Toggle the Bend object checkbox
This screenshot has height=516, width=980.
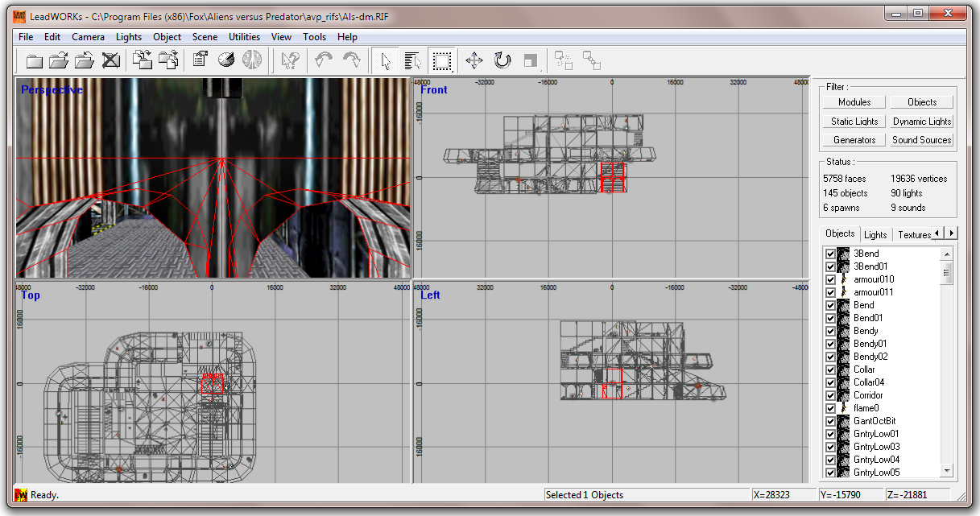click(830, 305)
